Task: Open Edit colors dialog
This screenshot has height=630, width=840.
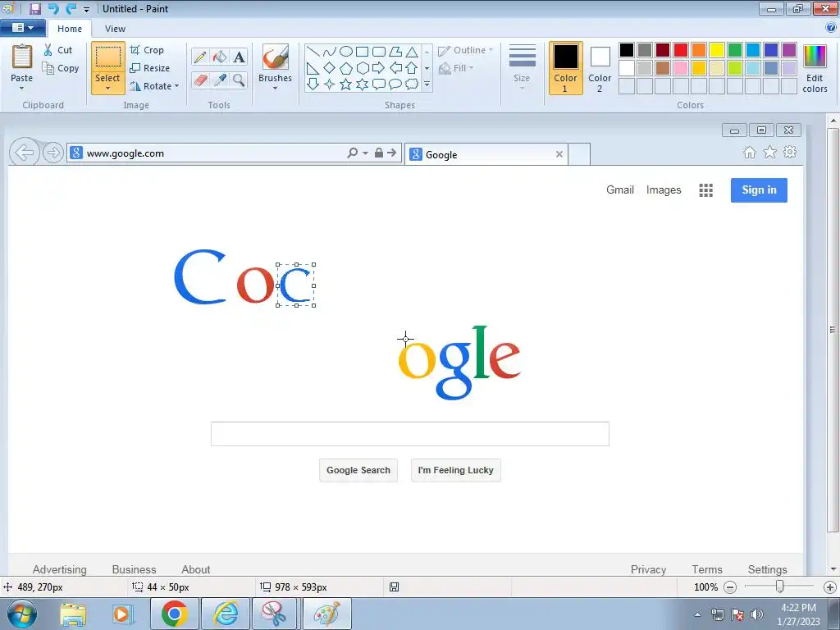Action: point(815,69)
